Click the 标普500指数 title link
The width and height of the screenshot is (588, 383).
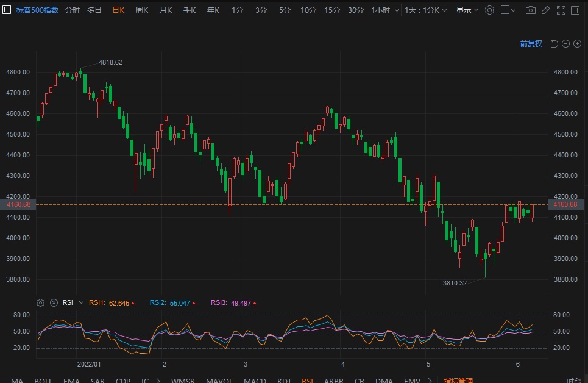click(38, 10)
